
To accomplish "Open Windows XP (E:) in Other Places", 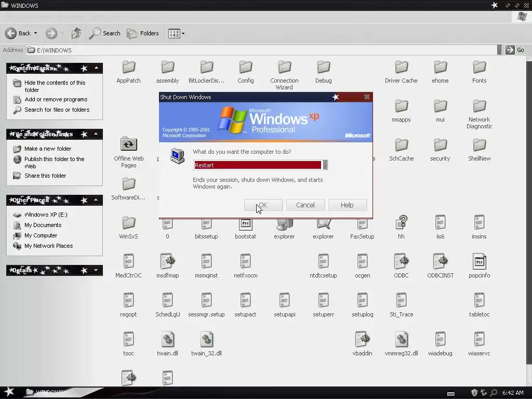I will point(46,215).
